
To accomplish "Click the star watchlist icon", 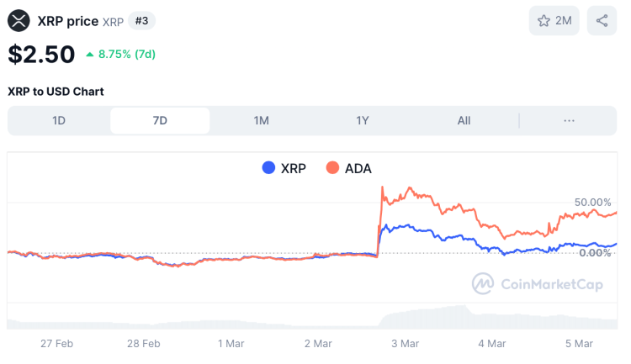I will (544, 21).
